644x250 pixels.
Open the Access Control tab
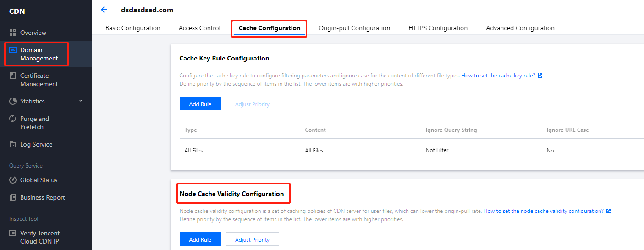(x=199, y=28)
